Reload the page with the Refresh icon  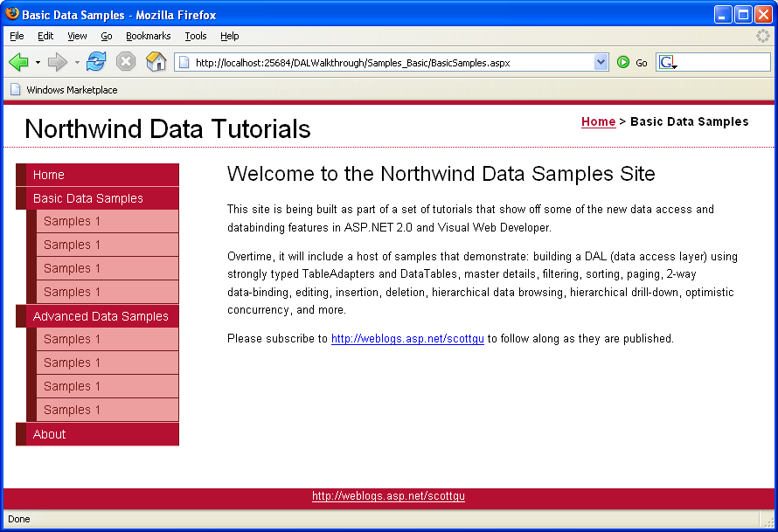pos(96,61)
